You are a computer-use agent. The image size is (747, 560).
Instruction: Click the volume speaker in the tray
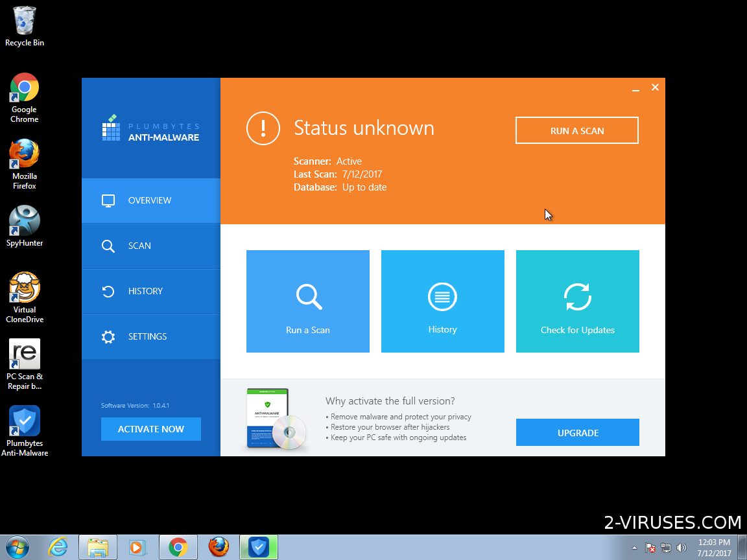(681, 548)
